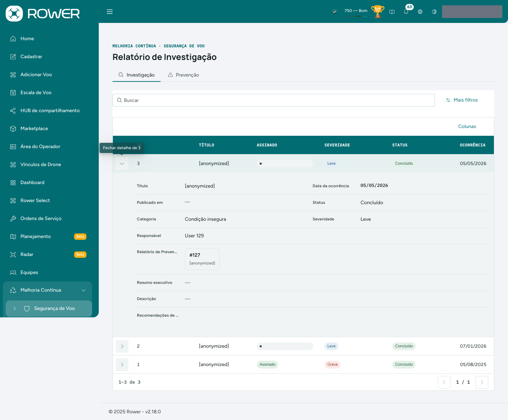
Task: Click the Adicionar Voo drone icon
Action: tap(13, 75)
